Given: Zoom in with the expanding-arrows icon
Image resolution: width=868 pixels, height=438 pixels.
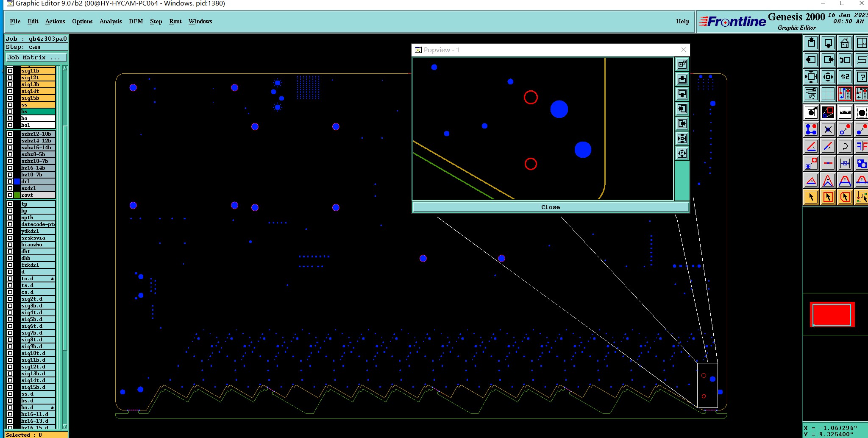Looking at the screenshot, I should pyautogui.click(x=811, y=77).
